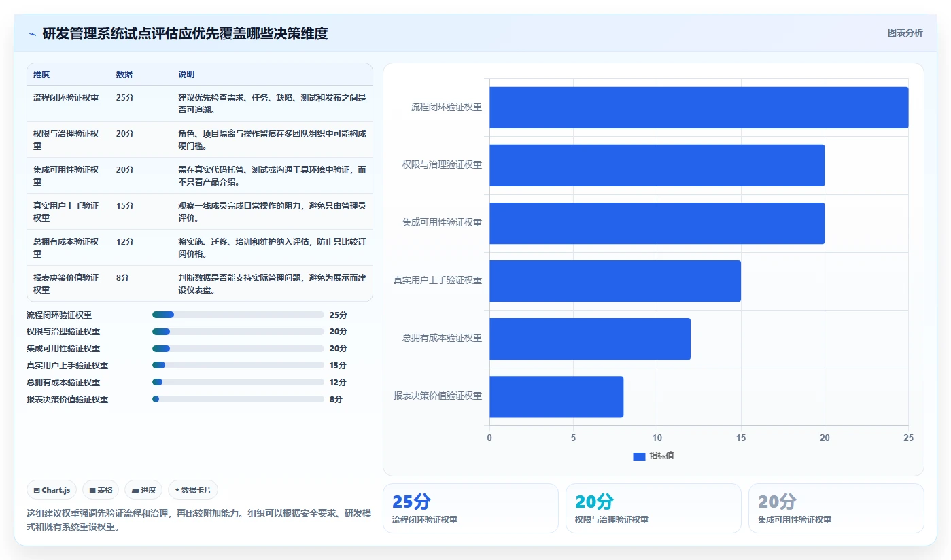
Task: Click the 权限与治理验证权重 chart bar
Action: 657,165
